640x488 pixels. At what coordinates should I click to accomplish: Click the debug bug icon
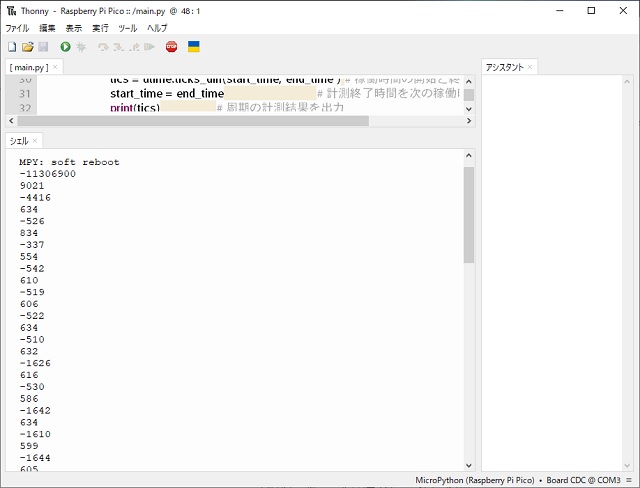[81, 47]
